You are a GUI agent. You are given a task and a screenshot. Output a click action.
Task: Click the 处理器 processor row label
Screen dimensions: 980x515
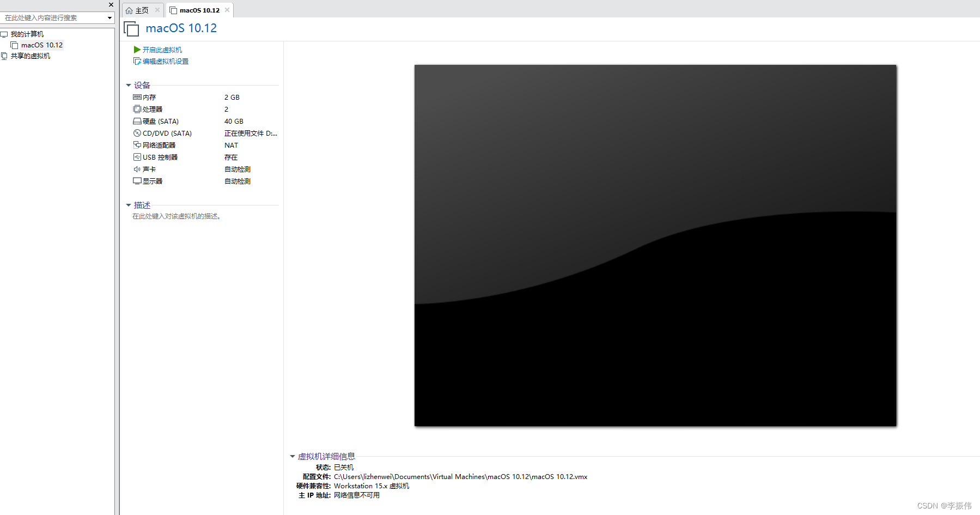click(153, 109)
